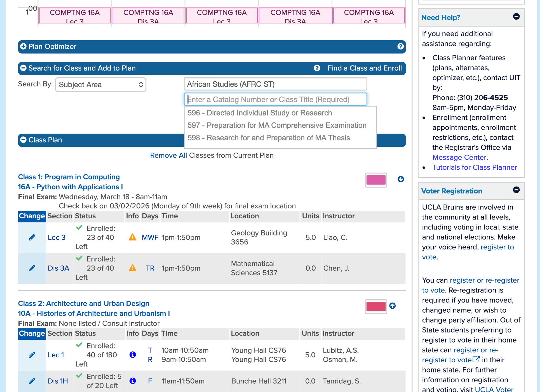Collapse the Need Help sidebar box
Viewport: 540px width, 392px height.
(516, 16)
